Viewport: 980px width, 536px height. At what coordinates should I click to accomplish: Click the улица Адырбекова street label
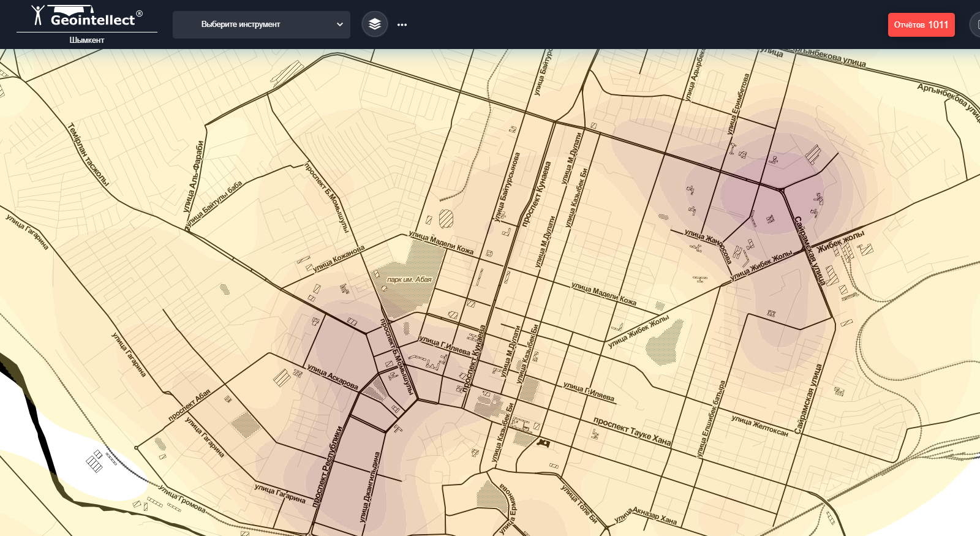point(695,74)
